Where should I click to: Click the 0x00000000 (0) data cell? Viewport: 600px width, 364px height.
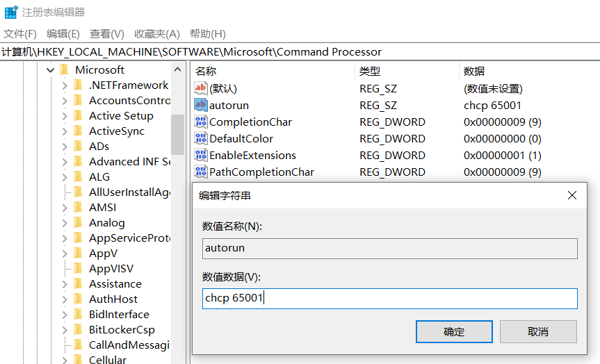pyautogui.click(x=503, y=138)
